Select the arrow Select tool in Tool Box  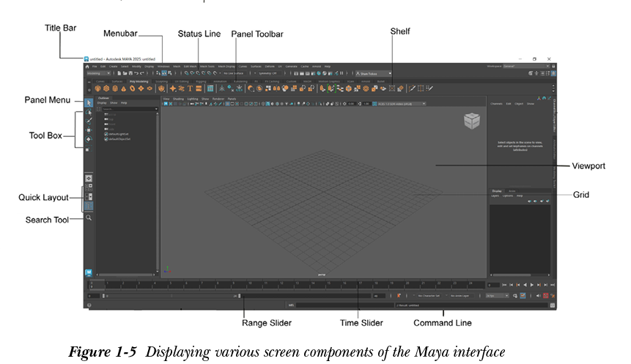point(89,103)
